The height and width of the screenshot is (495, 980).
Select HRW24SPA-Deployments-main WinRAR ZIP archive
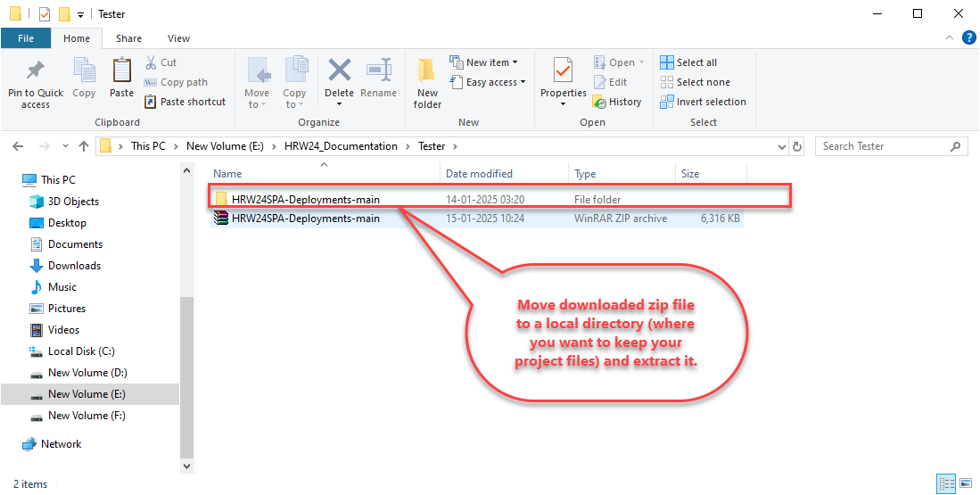click(477, 219)
